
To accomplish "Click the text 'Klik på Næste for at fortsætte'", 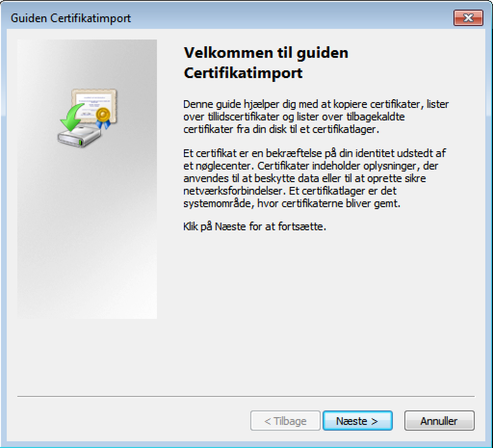I will pos(255,226).
